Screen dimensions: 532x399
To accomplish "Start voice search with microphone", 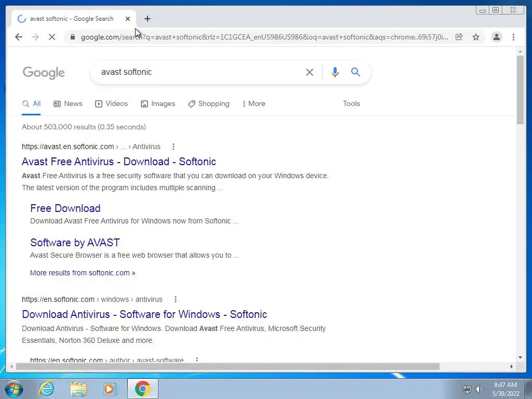I will click(335, 72).
